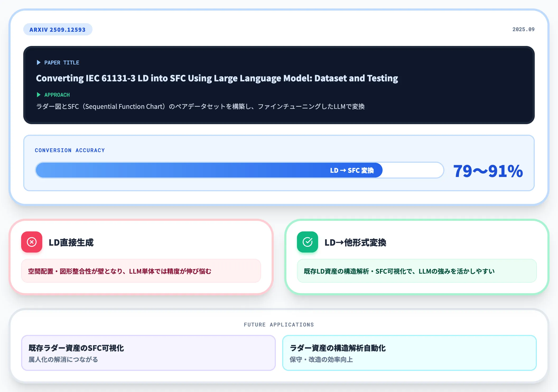Click the 2025.09 date label
The height and width of the screenshot is (392, 558).
pyautogui.click(x=523, y=29)
